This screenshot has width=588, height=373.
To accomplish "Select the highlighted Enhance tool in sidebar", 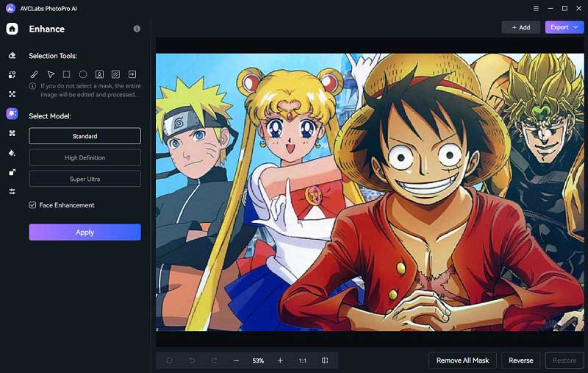I will coord(12,113).
